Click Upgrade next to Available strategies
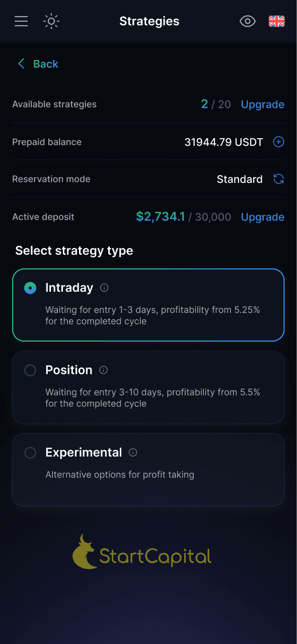The height and width of the screenshot is (644, 297). pyautogui.click(x=262, y=104)
